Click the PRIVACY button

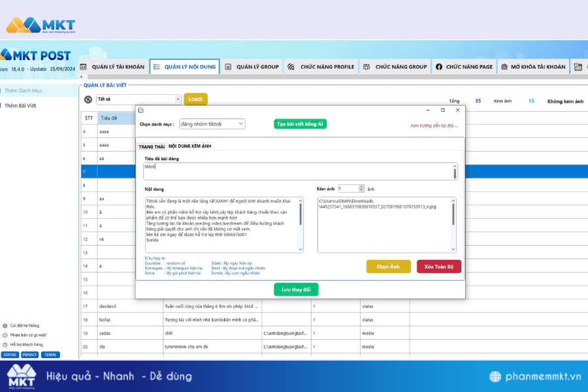tap(29, 355)
